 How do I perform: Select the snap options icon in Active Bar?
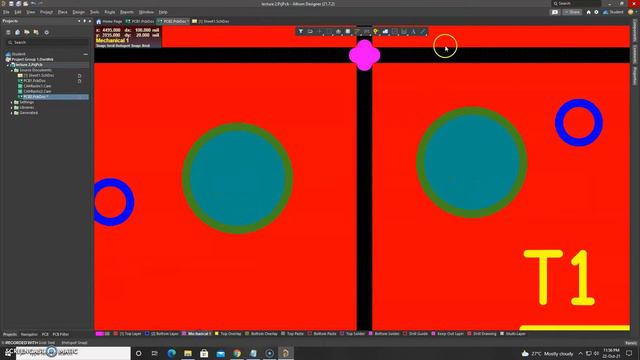[x=310, y=31]
